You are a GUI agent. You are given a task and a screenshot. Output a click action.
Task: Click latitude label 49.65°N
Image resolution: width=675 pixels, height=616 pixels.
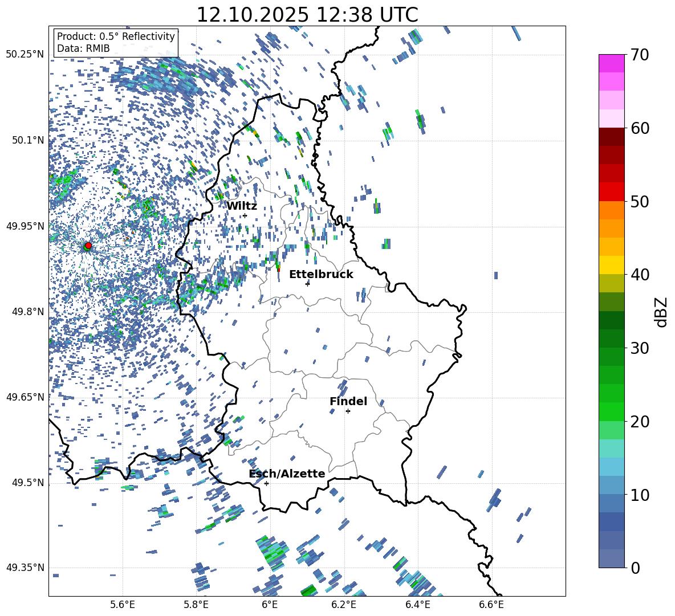click(25, 397)
